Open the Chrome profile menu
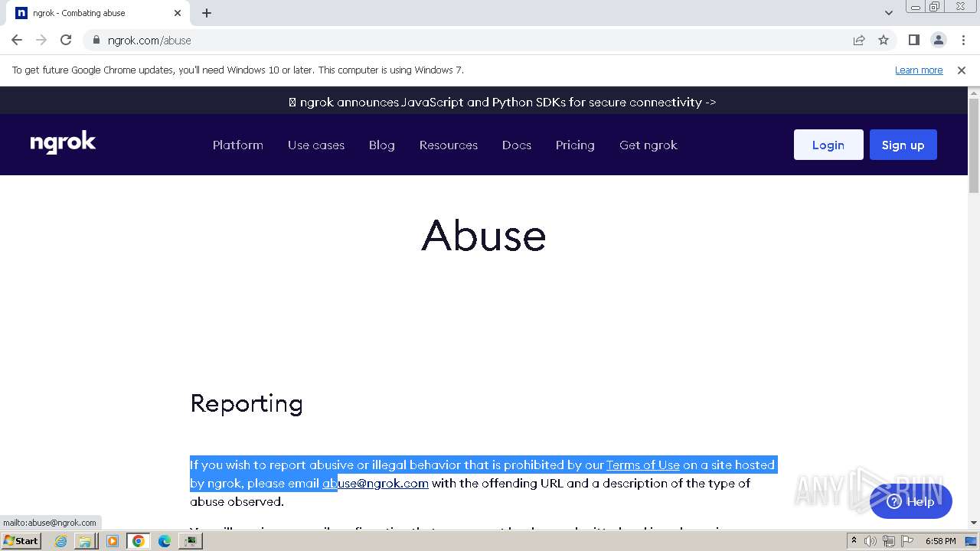The width and height of the screenshot is (980, 551). click(939, 40)
